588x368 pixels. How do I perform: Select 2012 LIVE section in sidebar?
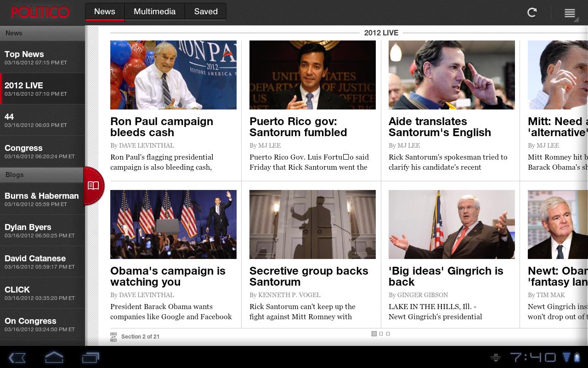coord(42,89)
